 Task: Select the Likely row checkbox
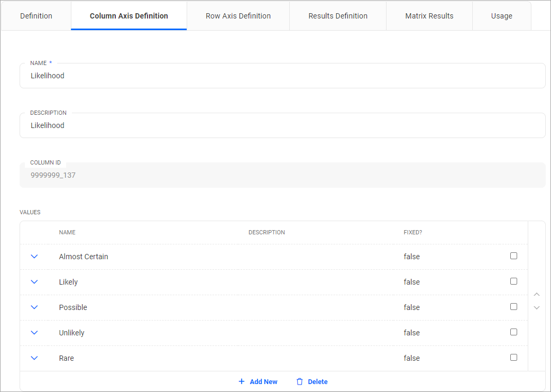pyautogui.click(x=513, y=281)
